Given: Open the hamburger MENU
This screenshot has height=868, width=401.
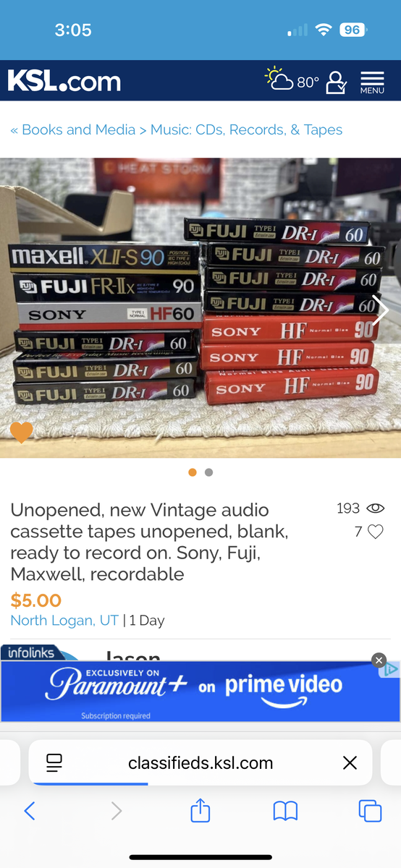Looking at the screenshot, I should click(x=372, y=82).
